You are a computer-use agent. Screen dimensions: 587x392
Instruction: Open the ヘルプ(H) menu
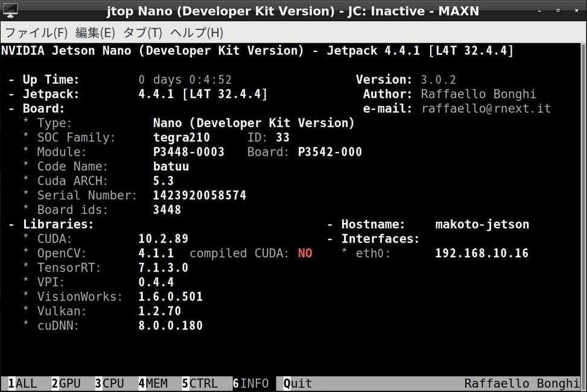pyautogui.click(x=197, y=33)
